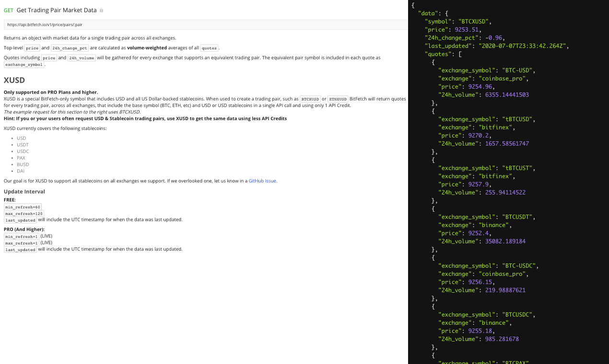
Task: Click the api.bitfetch.io endpoint URL field
Action: click(x=206, y=24)
